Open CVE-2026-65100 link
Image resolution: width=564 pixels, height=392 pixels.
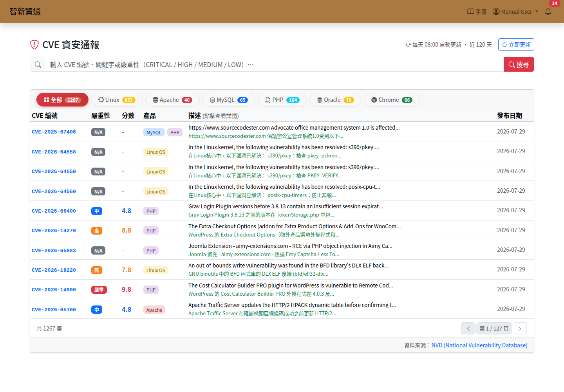(x=54, y=310)
